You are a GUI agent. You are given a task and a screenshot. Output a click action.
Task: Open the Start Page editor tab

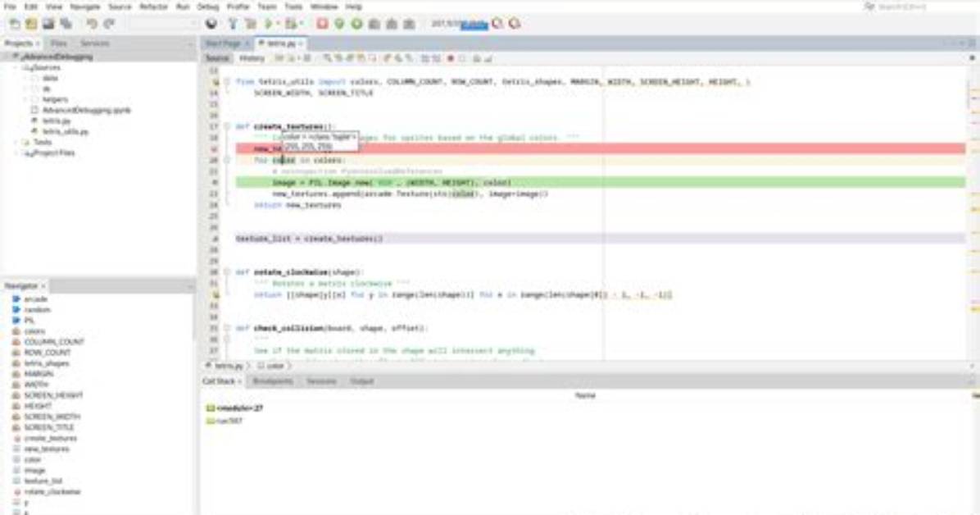(x=223, y=43)
